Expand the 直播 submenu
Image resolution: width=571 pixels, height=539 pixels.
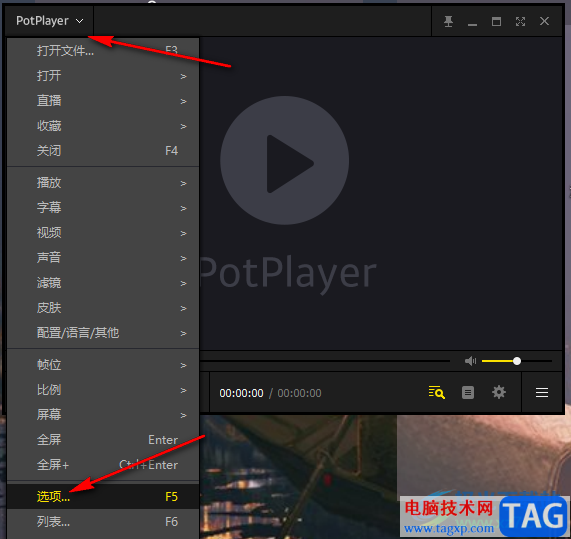(x=103, y=101)
